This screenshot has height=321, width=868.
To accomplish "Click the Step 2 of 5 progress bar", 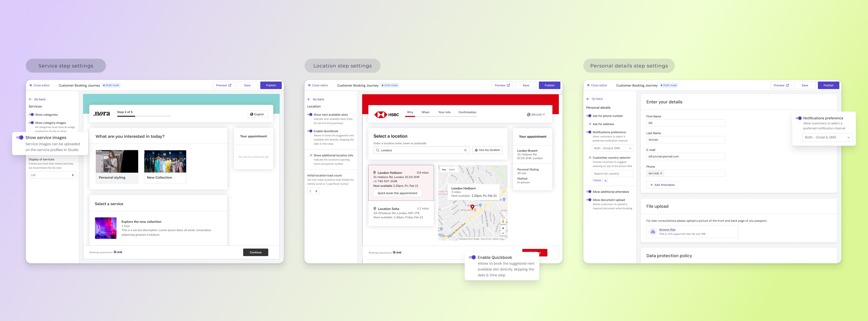I will click(x=144, y=116).
